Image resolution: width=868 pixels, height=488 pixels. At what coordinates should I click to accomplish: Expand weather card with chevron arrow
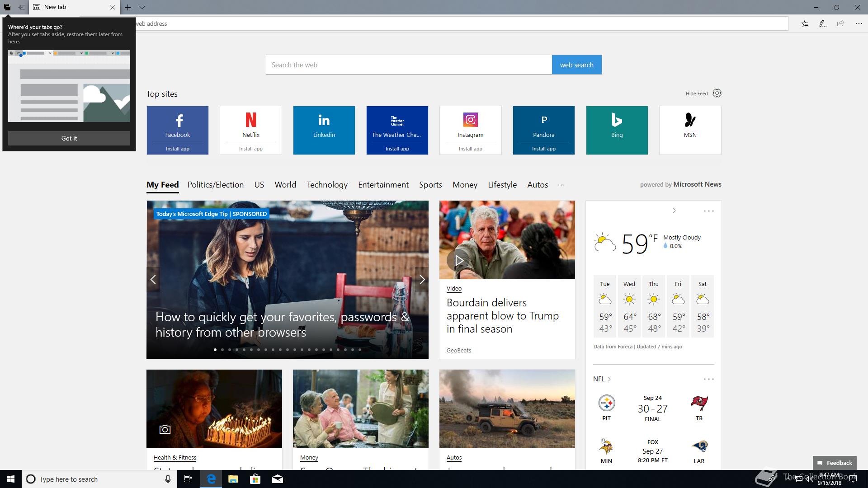coord(674,211)
